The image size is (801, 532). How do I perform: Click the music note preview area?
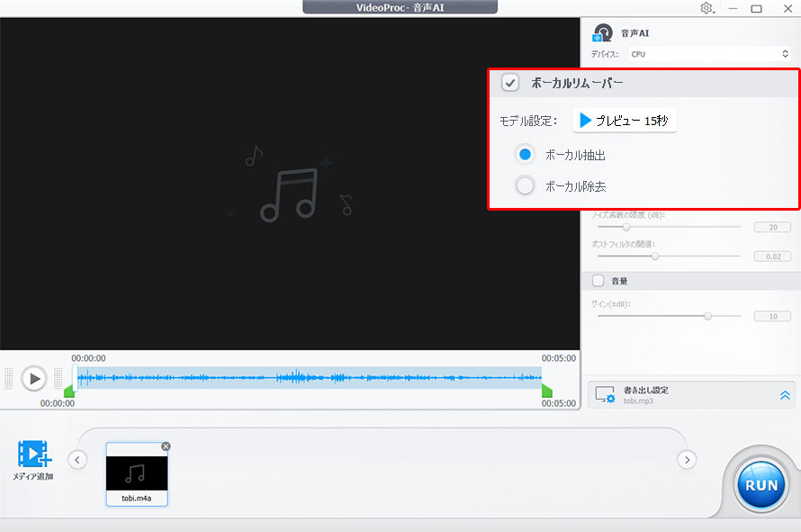pos(290,184)
